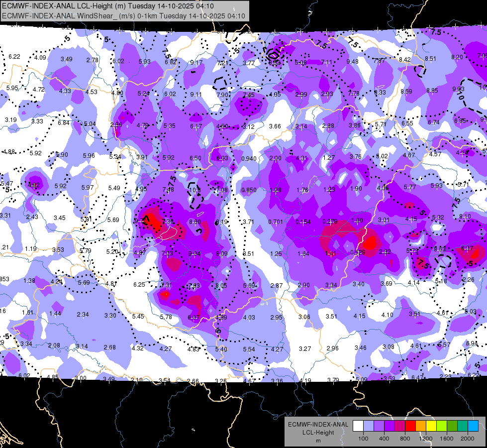Click the grid value 9.11
The height and width of the screenshot is (448, 487).
196,95
